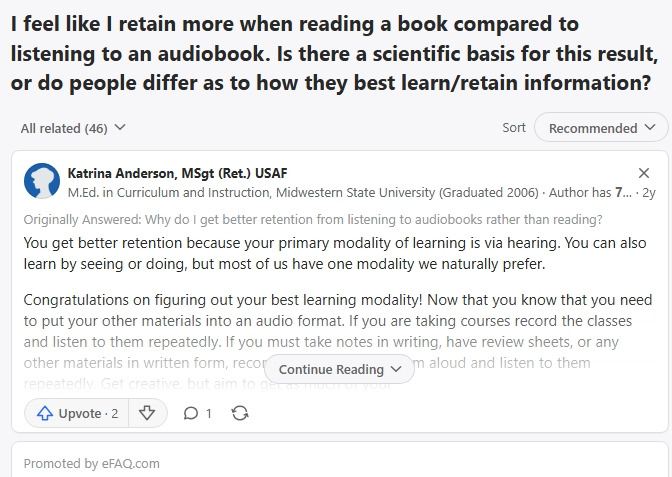Click the originally answered question text
This screenshot has height=477, width=672.
click(313, 219)
